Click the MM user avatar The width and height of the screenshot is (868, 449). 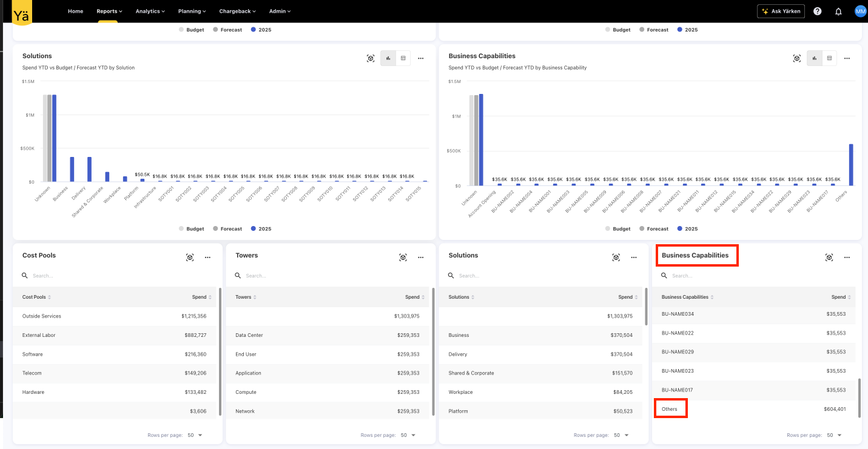click(860, 12)
